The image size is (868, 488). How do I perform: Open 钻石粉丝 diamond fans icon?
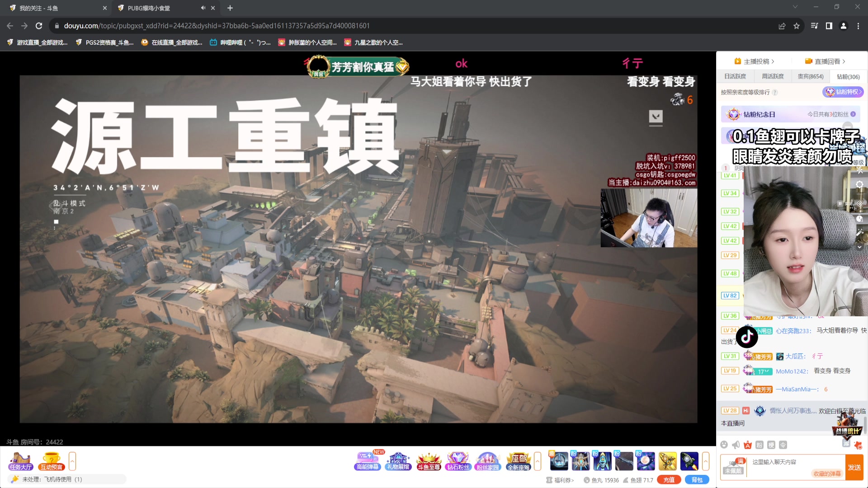point(458,461)
